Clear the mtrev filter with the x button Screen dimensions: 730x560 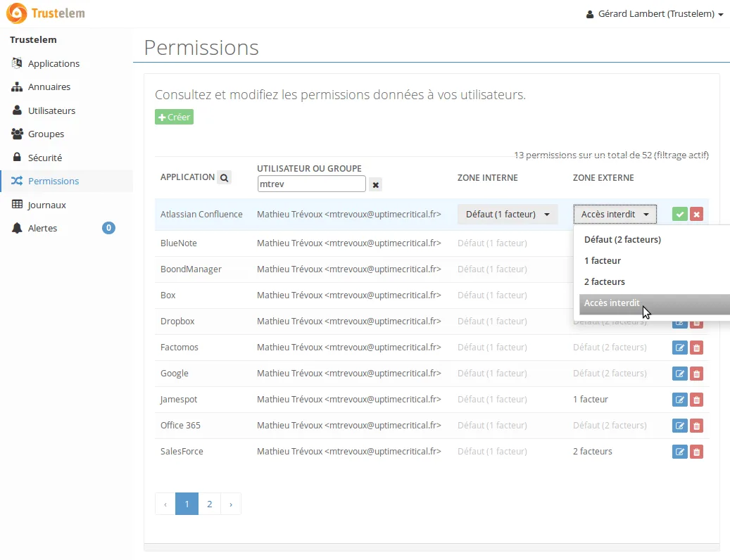click(375, 184)
